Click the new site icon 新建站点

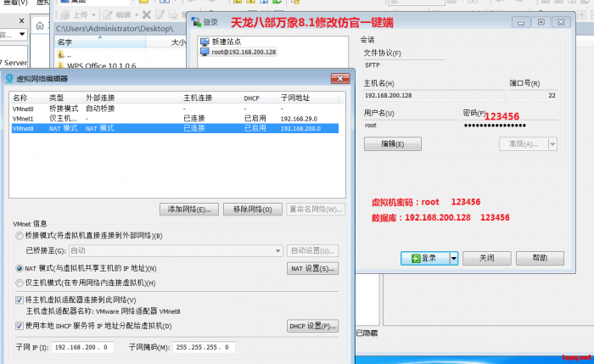205,42
